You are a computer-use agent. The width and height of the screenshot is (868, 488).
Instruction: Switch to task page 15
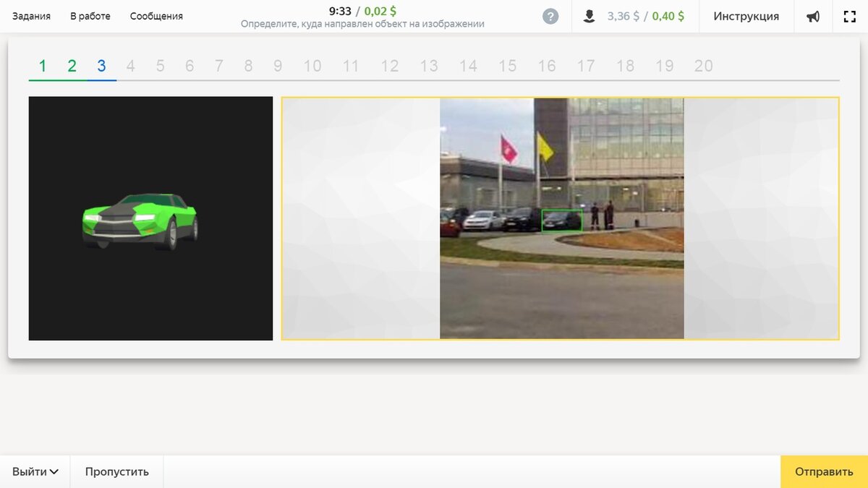[x=507, y=66]
